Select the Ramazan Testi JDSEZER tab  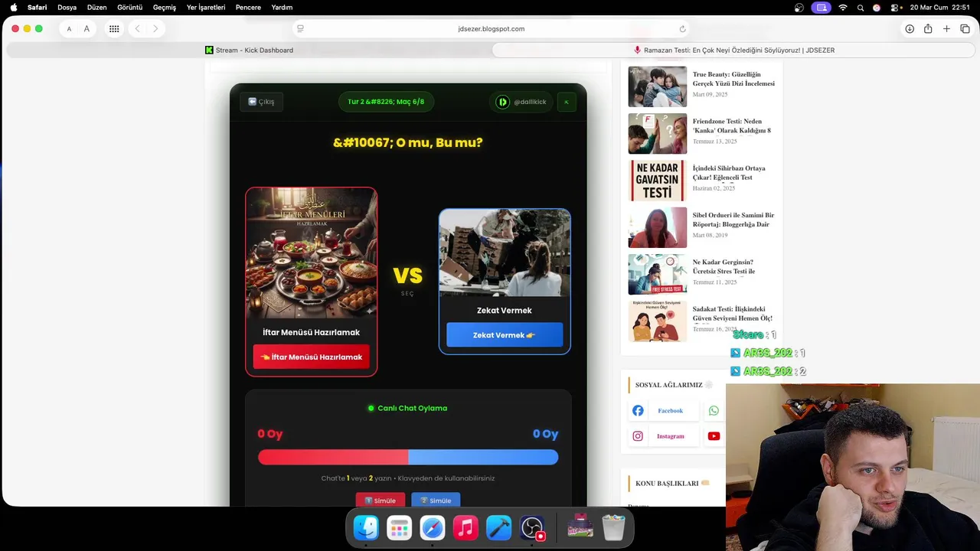coord(733,51)
